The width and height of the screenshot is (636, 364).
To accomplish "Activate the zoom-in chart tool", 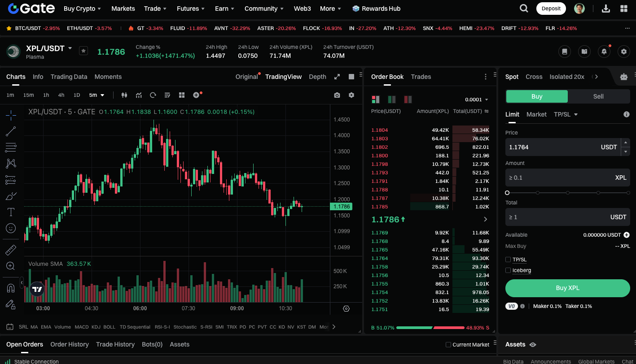I will click(x=11, y=266).
